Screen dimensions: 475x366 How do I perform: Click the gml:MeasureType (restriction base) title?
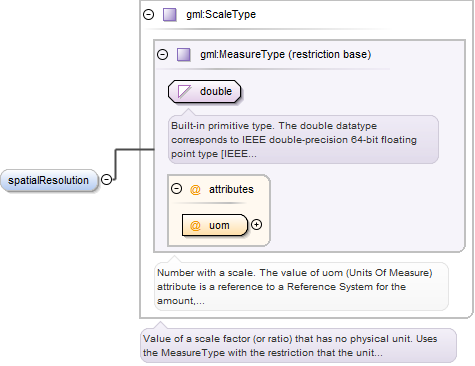[285, 54]
